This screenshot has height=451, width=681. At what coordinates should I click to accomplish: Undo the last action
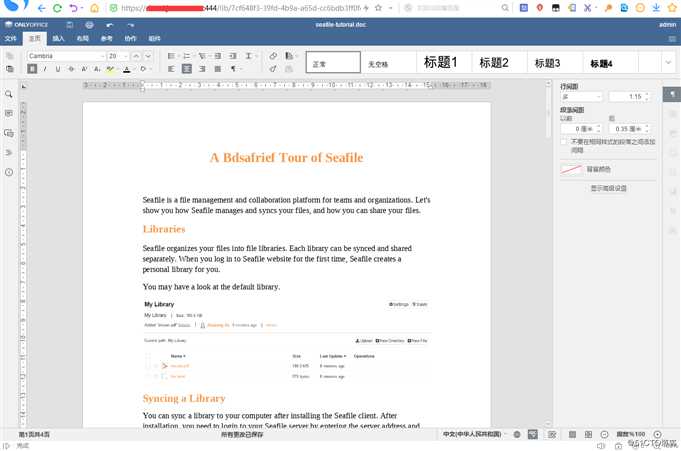point(109,25)
